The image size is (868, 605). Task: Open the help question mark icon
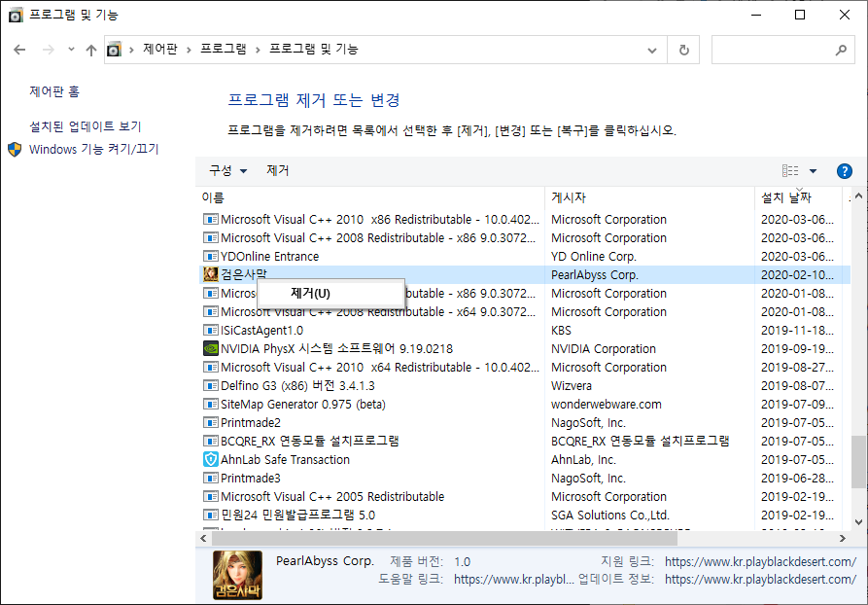coord(845,171)
